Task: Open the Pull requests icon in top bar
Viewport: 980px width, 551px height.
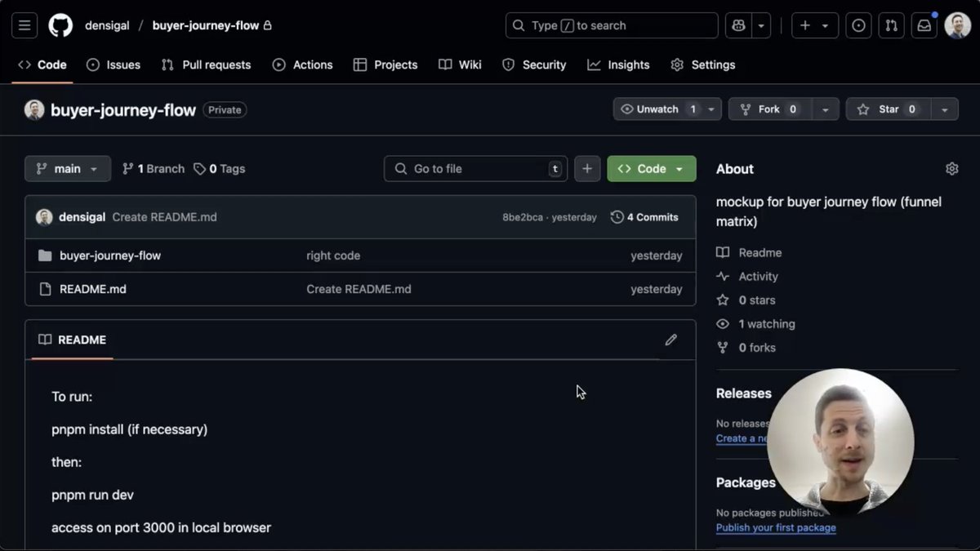Action: (891, 25)
